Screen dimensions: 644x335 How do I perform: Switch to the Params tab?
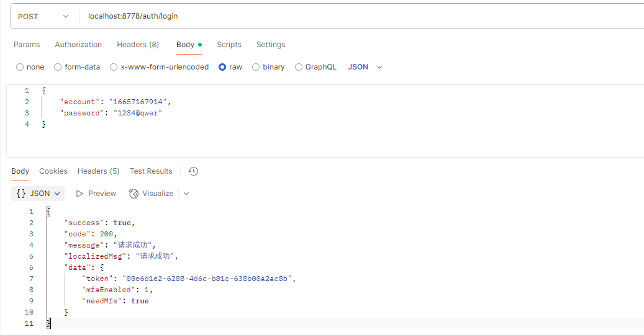27,45
